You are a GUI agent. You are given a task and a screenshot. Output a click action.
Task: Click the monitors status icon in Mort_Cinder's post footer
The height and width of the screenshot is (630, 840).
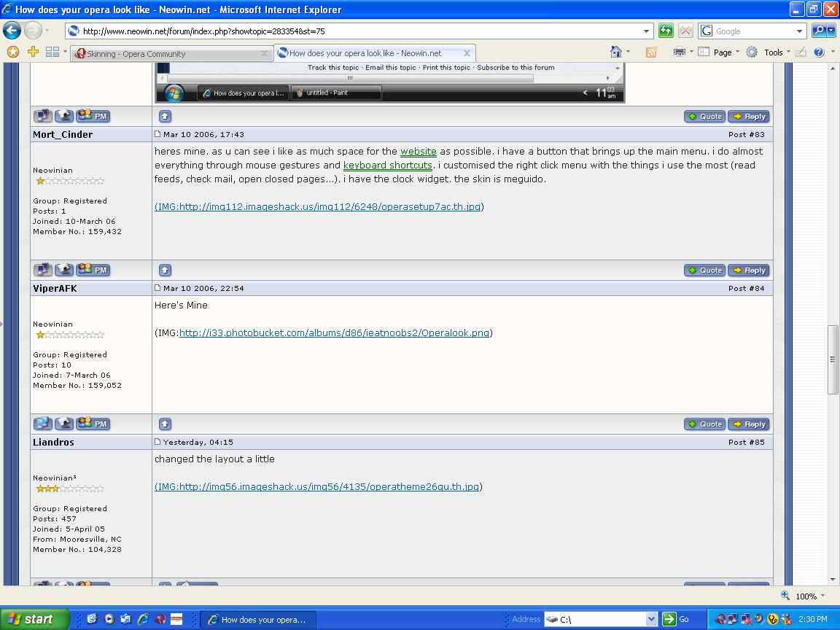pyautogui.click(x=43, y=270)
